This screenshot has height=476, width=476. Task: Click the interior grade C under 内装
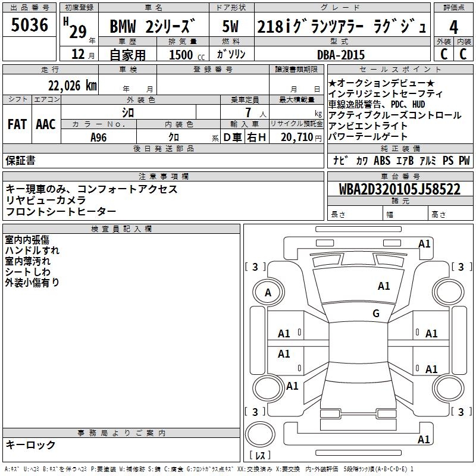463,54
